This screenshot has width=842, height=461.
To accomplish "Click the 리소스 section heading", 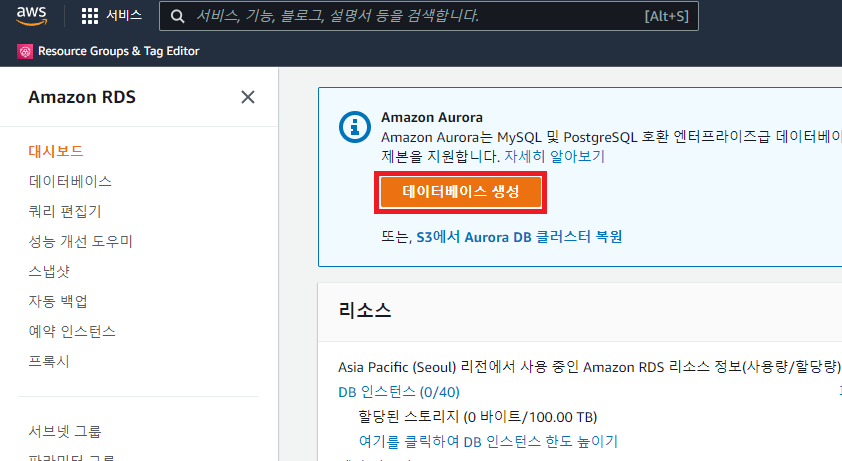I will coord(365,310).
